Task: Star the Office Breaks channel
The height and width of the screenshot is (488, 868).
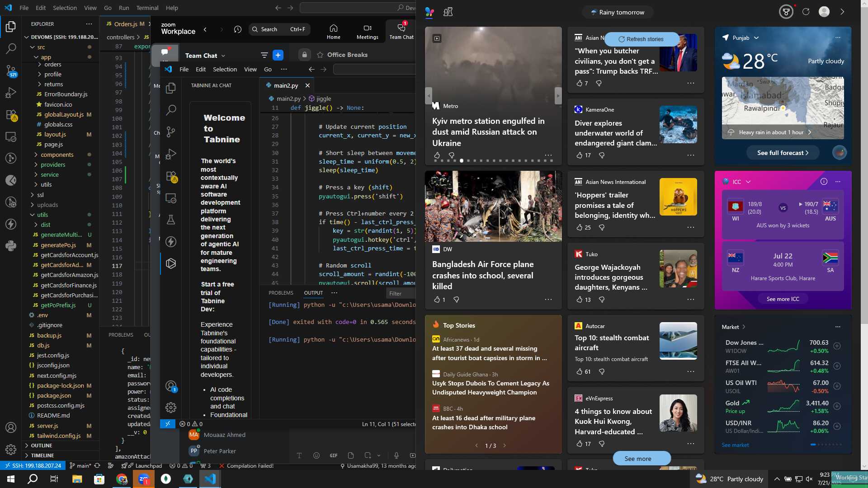Action: click(x=320, y=55)
